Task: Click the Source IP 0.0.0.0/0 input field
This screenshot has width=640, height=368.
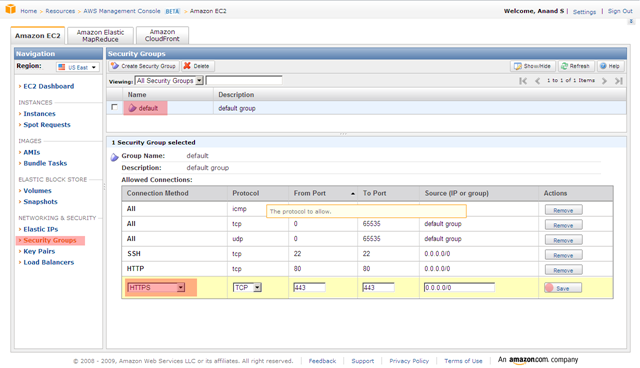Action: 459,288
